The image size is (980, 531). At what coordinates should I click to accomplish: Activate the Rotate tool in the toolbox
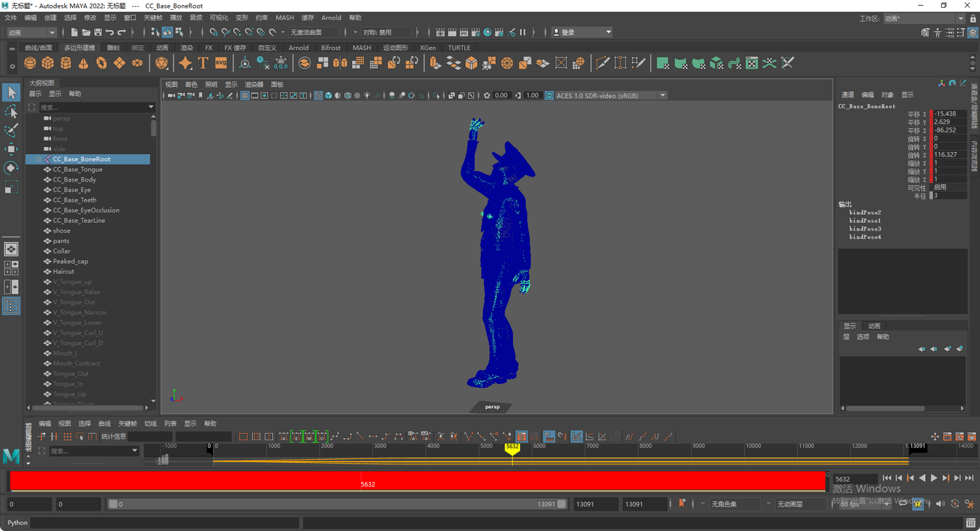11,169
